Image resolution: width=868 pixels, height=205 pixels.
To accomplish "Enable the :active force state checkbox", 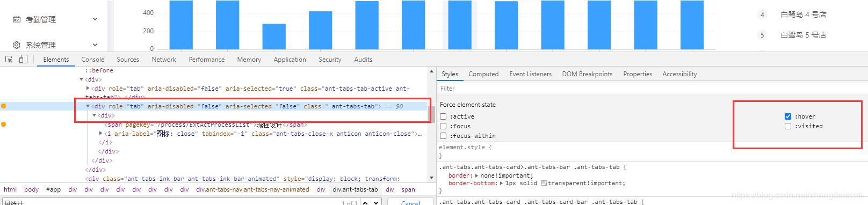I will 443,116.
